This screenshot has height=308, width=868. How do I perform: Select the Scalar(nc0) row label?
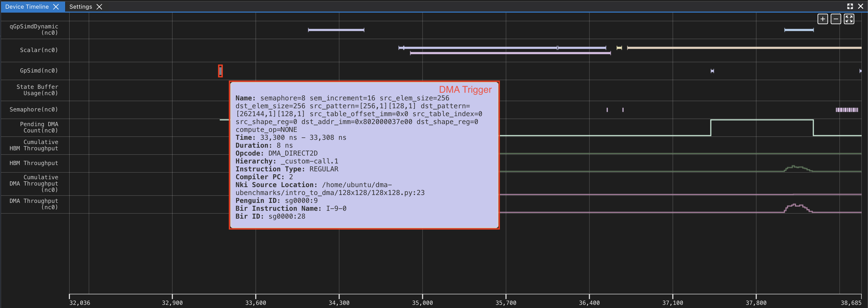click(x=39, y=50)
